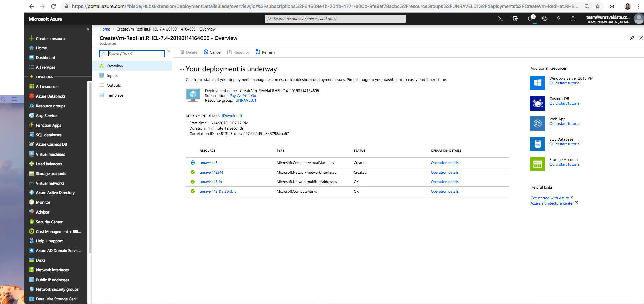Click Home in the breadcrumb
This screenshot has width=644, height=304.
pos(105,29)
